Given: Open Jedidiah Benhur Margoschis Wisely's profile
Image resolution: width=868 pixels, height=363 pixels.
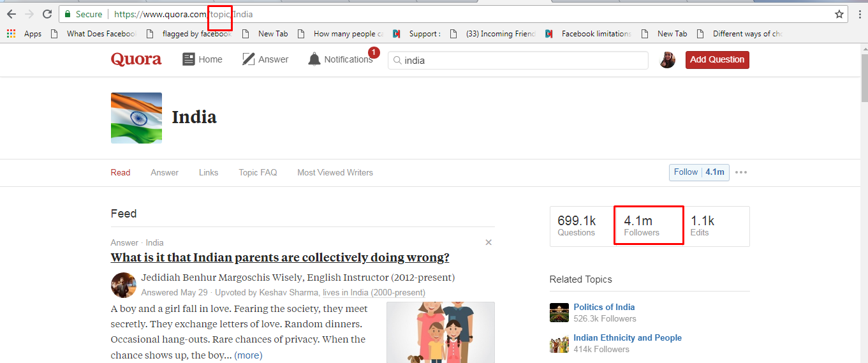Looking at the screenshot, I should [x=221, y=278].
